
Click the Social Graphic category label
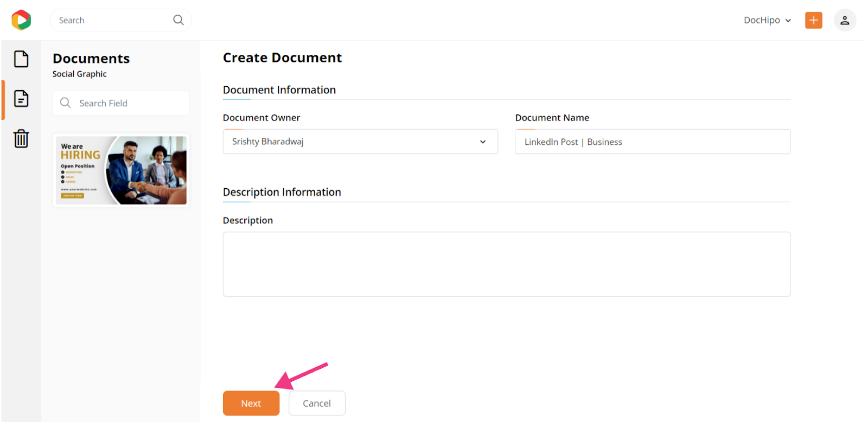pos(80,74)
